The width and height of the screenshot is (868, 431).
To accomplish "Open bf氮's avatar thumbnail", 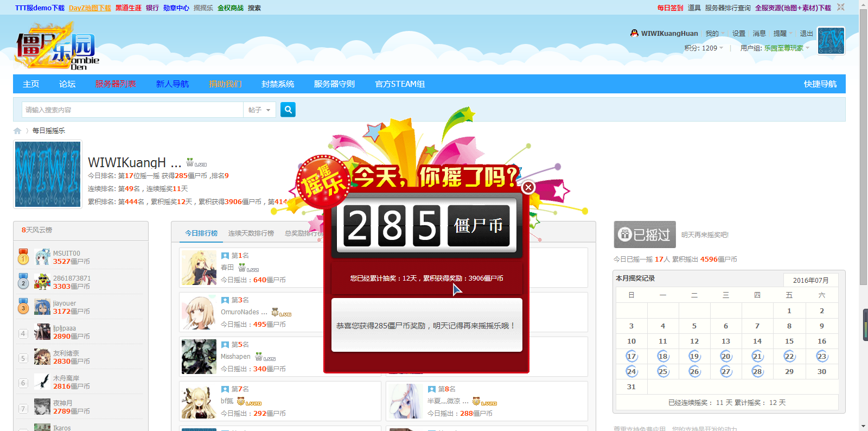I will pyautogui.click(x=199, y=401).
